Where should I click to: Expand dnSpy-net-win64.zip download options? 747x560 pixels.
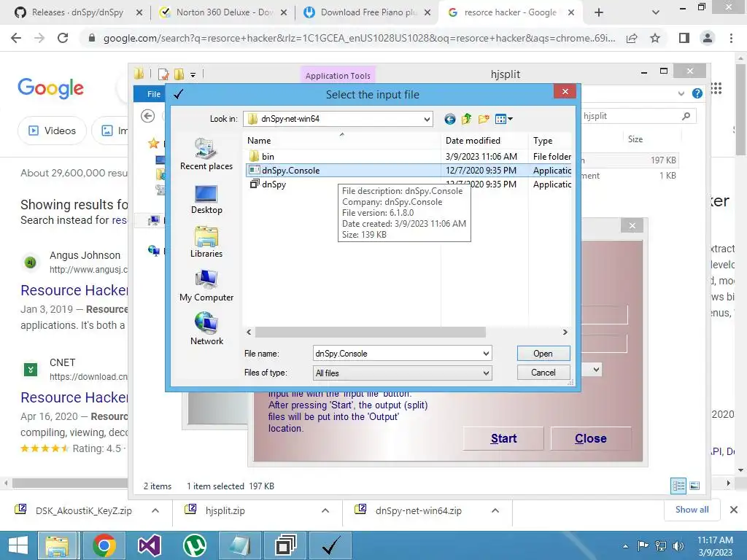click(495, 510)
